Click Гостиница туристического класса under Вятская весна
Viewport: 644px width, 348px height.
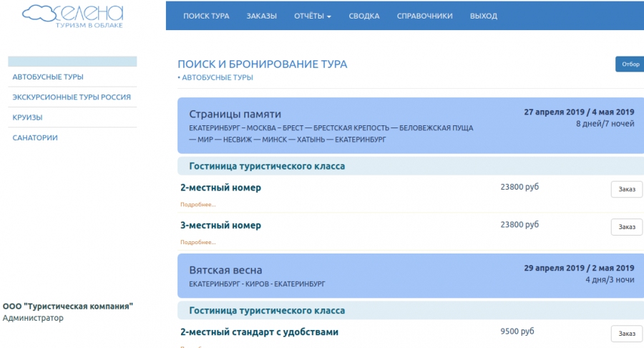pyautogui.click(x=267, y=311)
